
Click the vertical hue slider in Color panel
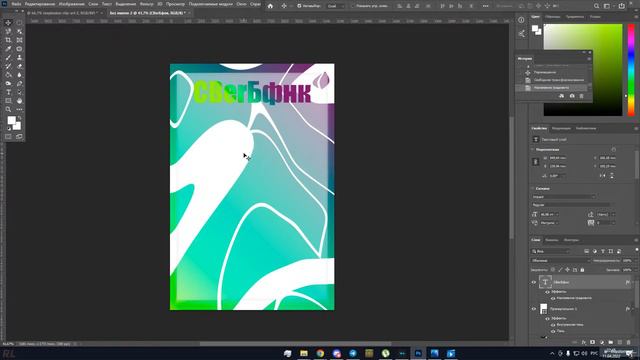coord(631,69)
